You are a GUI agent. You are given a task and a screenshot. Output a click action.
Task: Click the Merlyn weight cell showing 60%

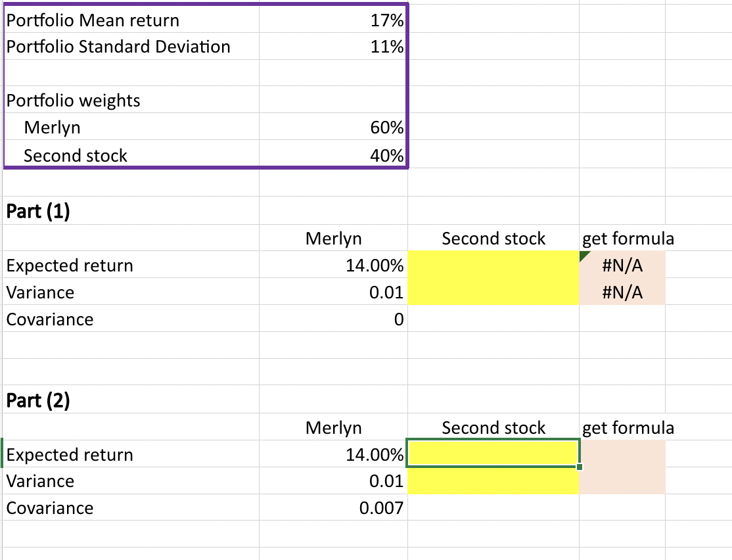tap(333, 128)
